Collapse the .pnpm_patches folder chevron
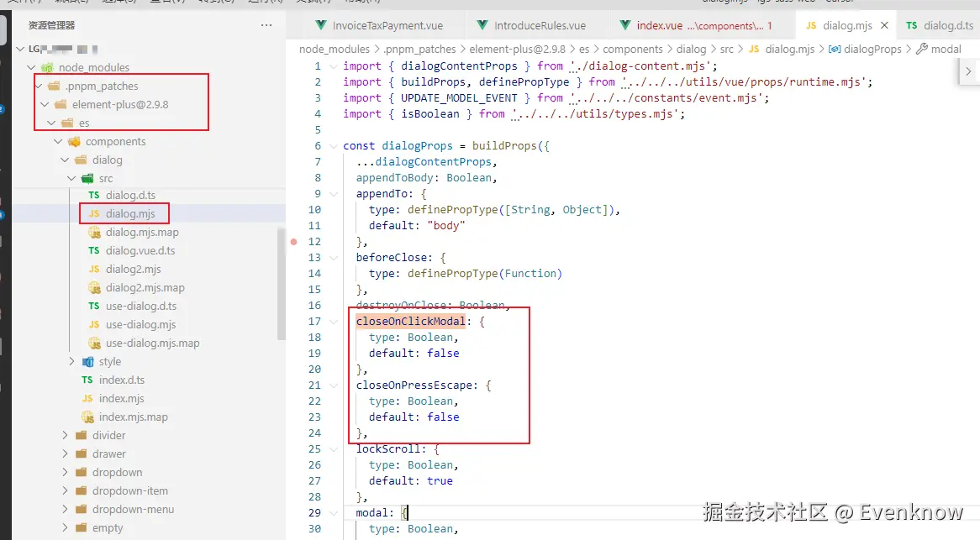980x540 pixels. (39, 87)
